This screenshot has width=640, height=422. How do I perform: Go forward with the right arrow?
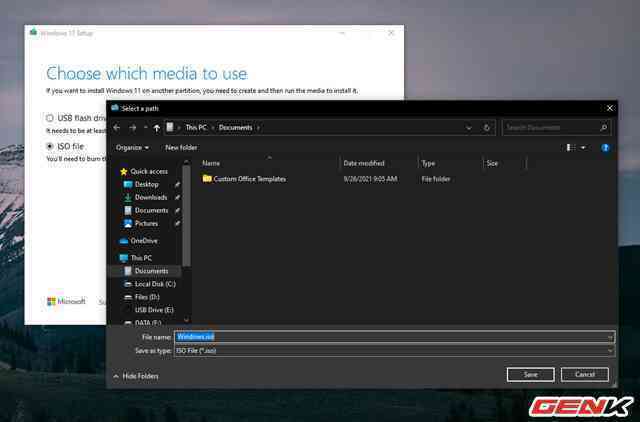point(133,128)
